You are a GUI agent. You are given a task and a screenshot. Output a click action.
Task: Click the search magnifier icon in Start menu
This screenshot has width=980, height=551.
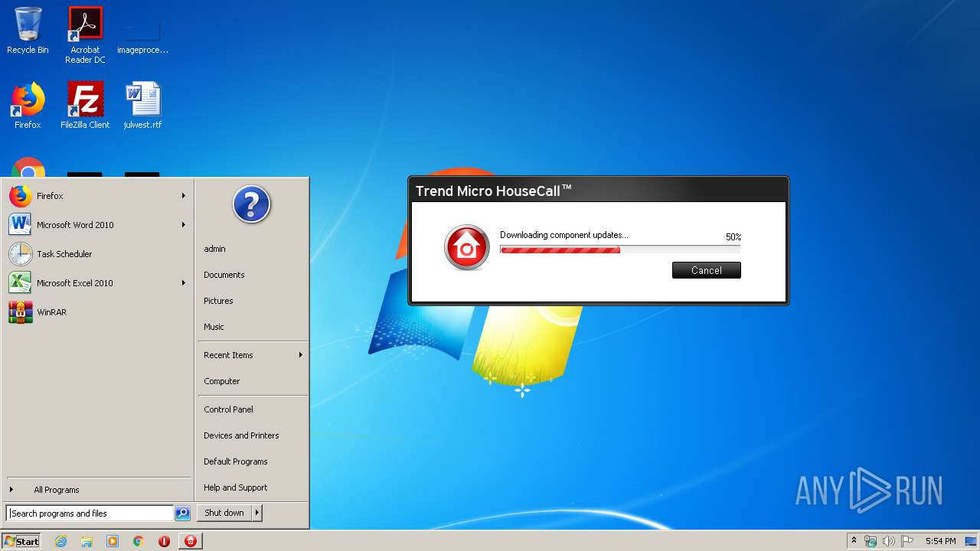[x=182, y=514]
